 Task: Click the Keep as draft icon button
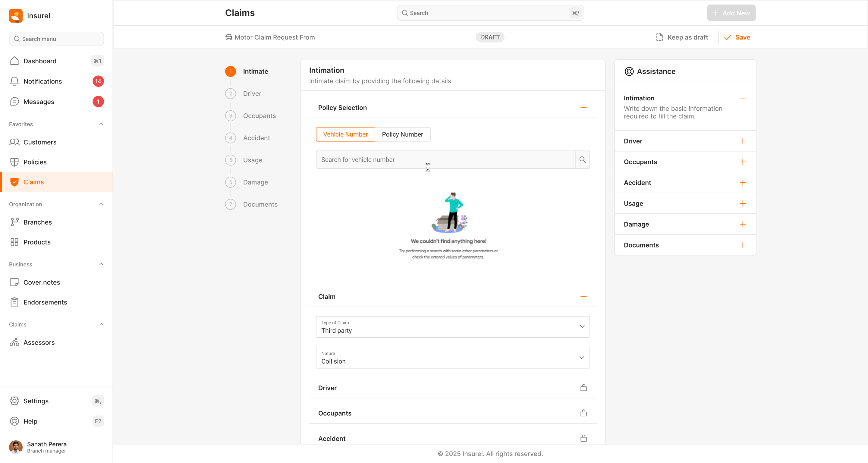659,37
